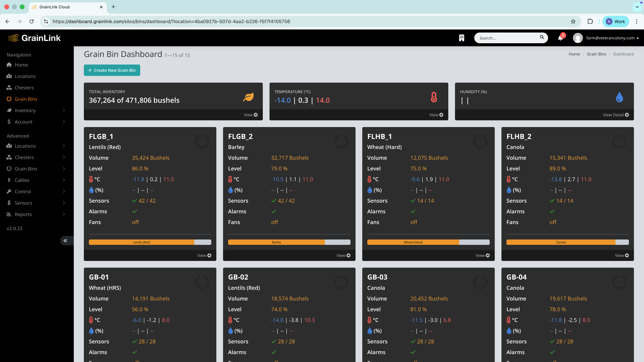Screen dimensions: 644x362
Task: Navigate to Grain Bins via breadcrumb
Action: [x=597, y=54]
